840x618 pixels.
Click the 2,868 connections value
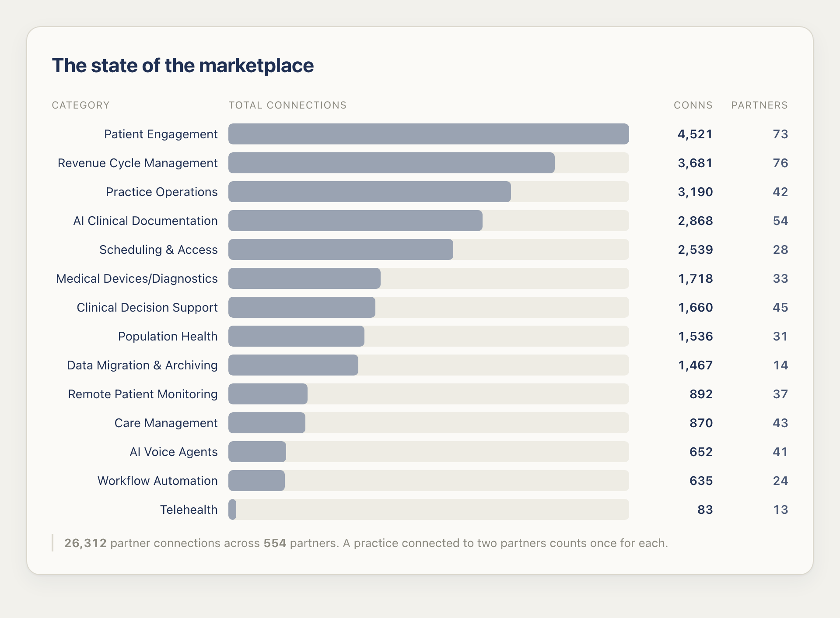tap(695, 221)
